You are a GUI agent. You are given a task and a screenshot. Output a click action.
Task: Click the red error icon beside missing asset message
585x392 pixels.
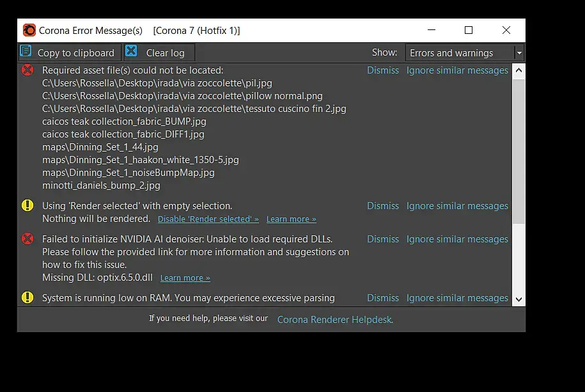[27, 70]
